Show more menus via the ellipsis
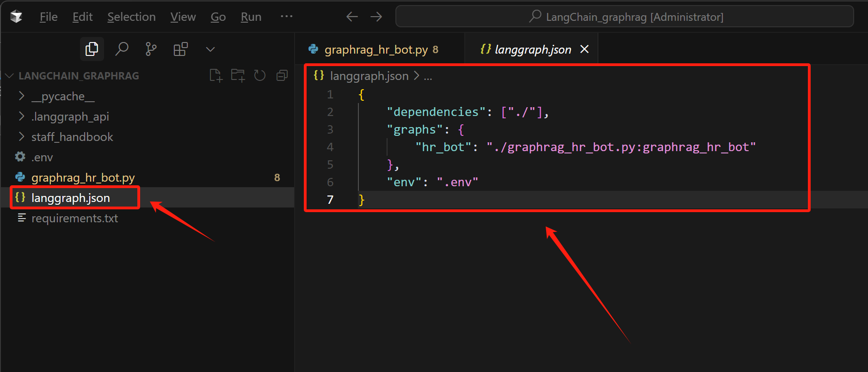Screen dimensions: 868x372 coord(287,17)
